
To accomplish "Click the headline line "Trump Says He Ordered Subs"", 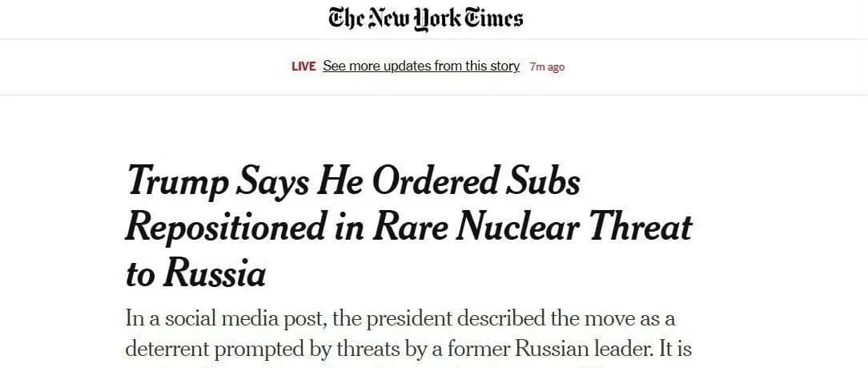I will (353, 183).
